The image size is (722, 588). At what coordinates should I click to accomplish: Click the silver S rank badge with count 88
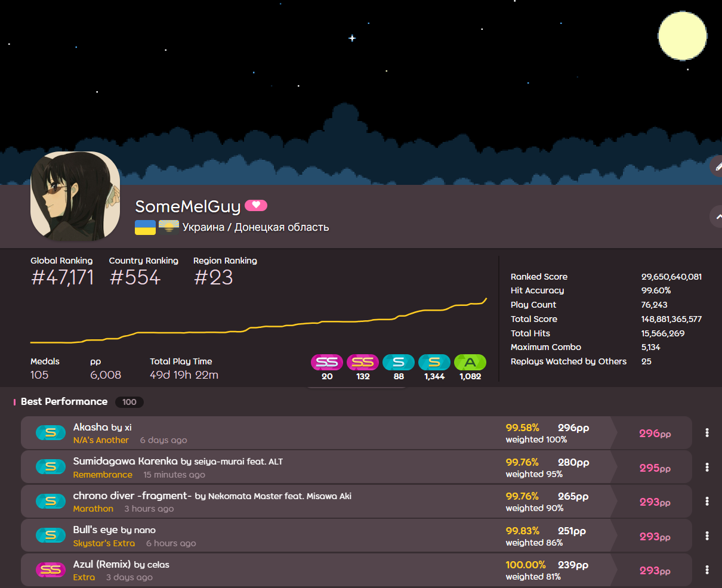[399, 362]
